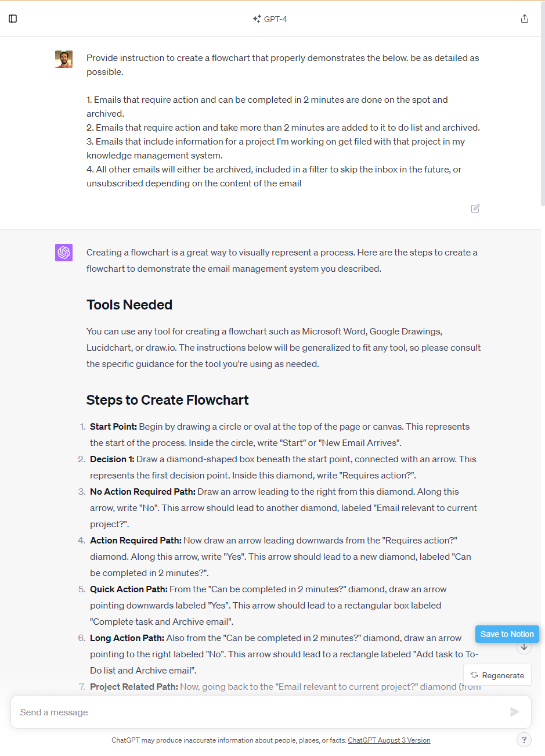Collapse the conversation sidebar panel

13,18
